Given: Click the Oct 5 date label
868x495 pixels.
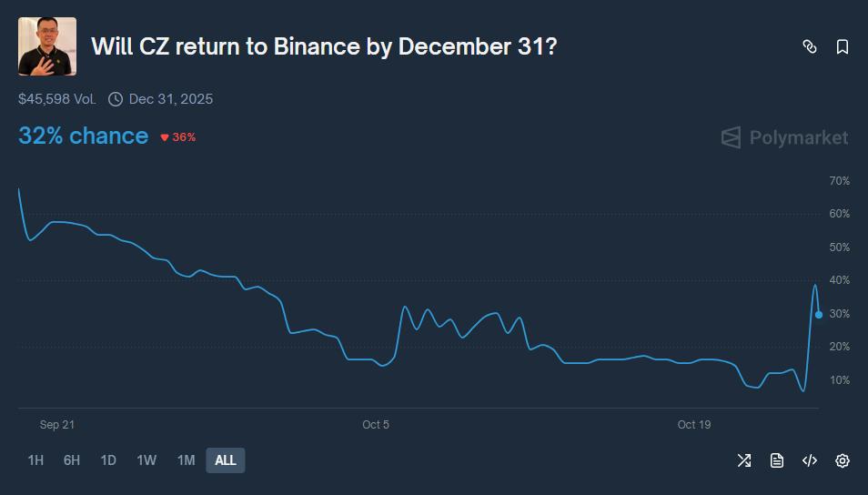Looking at the screenshot, I should tap(376, 425).
